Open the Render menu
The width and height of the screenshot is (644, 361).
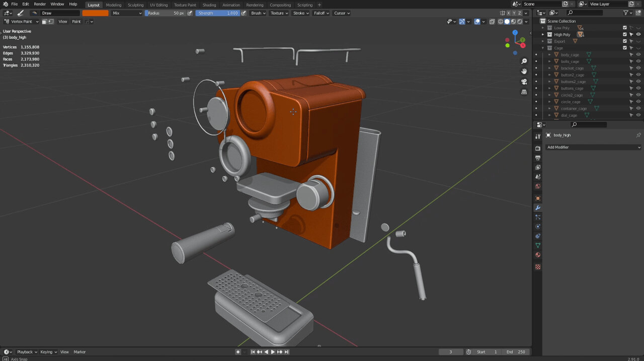(40, 4)
